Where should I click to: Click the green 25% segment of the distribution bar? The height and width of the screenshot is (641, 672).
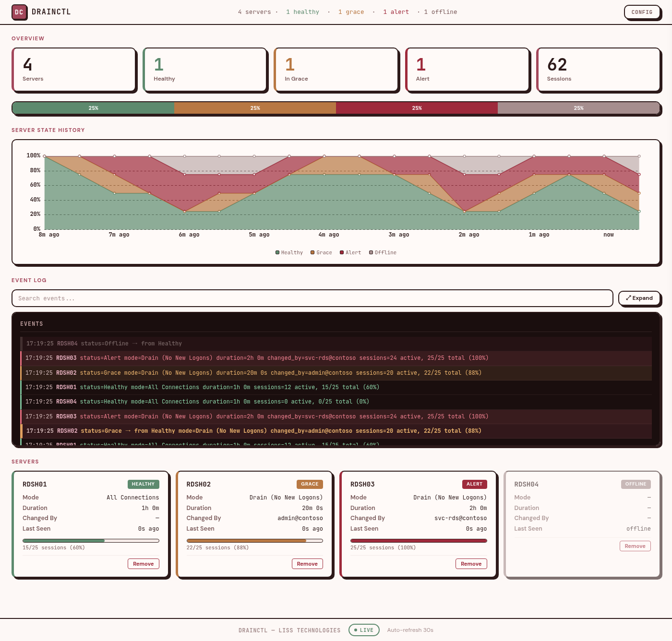click(x=93, y=108)
